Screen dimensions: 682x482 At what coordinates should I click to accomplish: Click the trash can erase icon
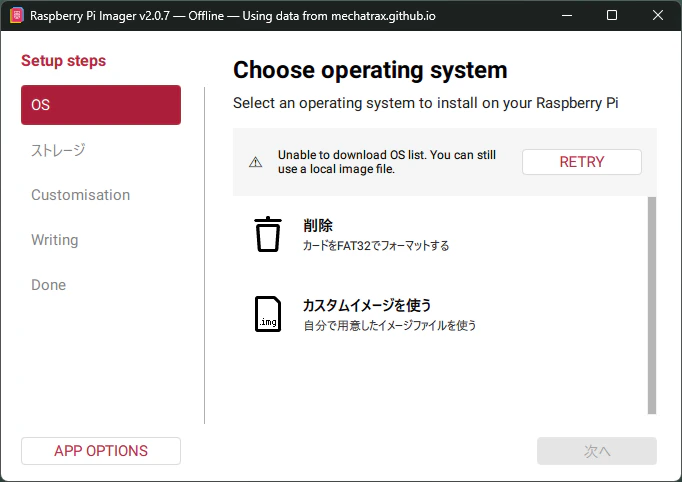click(x=267, y=234)
